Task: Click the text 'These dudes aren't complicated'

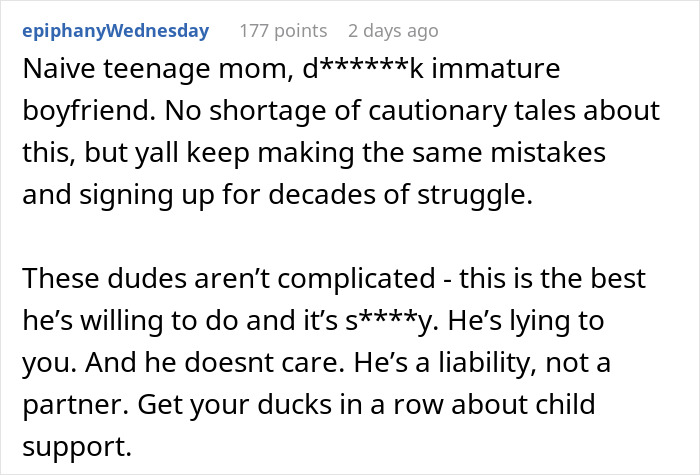Action: (x=229, y=279)
